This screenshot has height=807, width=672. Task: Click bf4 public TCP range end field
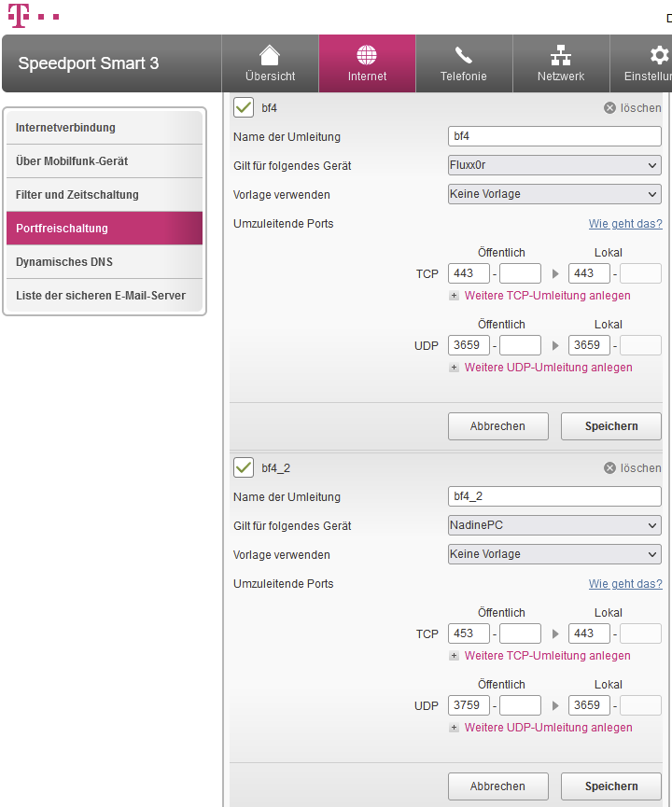click(x=520, y=273)
